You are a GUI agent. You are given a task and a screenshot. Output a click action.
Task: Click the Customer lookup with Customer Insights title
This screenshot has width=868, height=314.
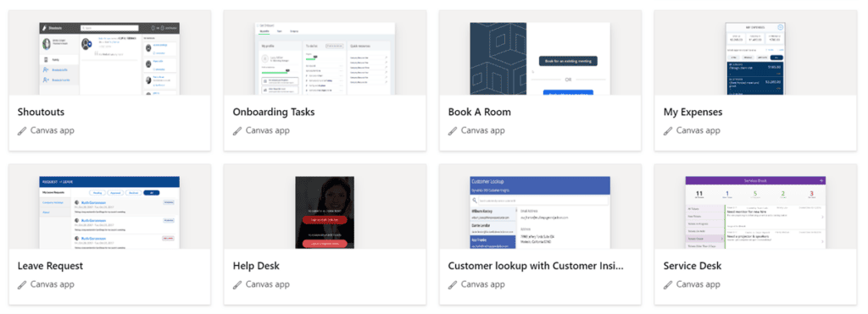click(536, 266)
